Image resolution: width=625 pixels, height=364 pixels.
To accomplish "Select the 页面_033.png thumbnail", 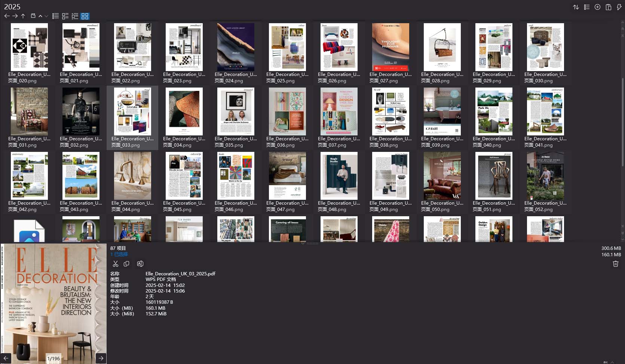I will click(132, 111).
